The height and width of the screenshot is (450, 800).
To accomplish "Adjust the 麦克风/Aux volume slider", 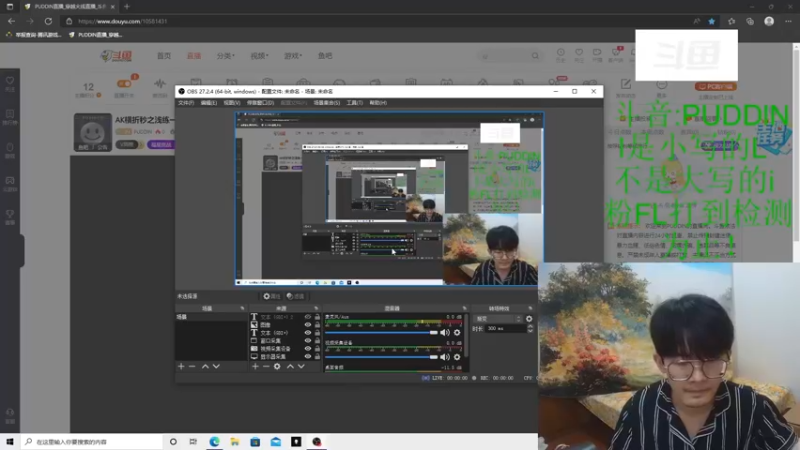I will (x=382, y=333).
